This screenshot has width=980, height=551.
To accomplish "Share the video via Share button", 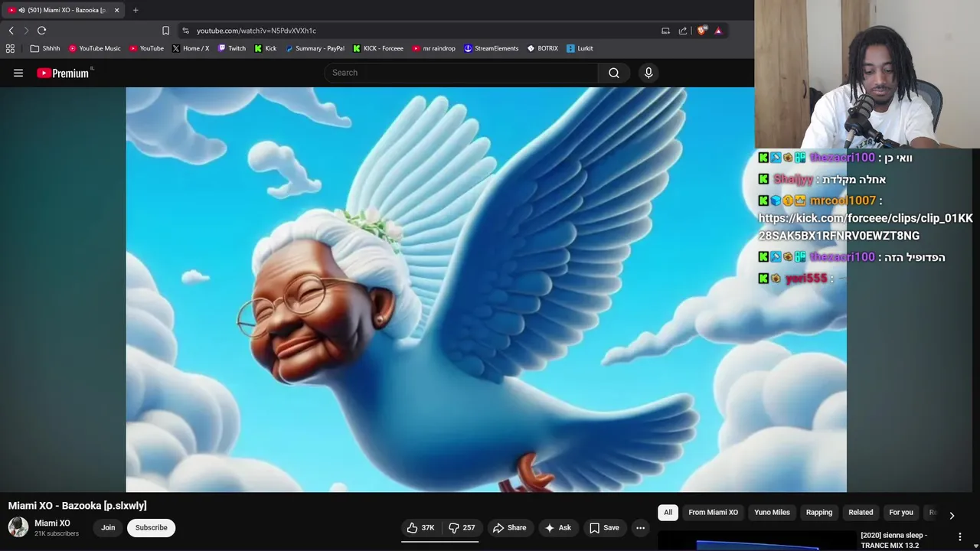I will (x=510, y=527).
